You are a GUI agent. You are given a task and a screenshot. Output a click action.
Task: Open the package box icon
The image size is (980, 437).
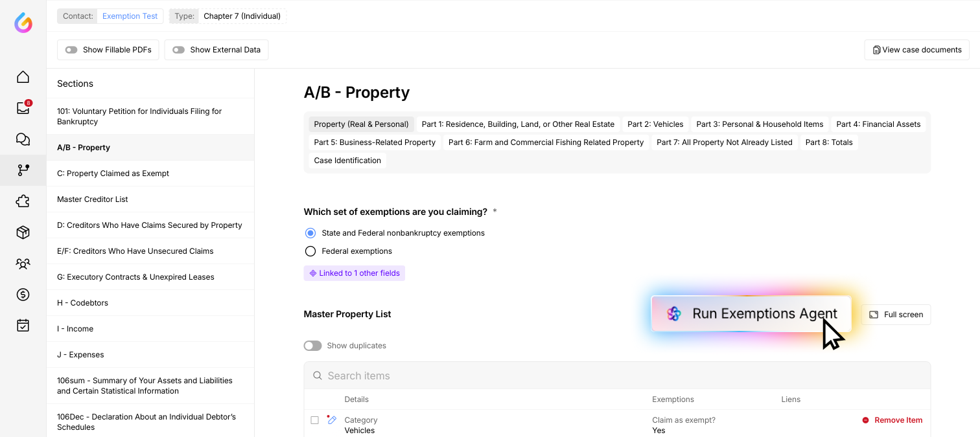pyautogui.click(x=23, y=232)
